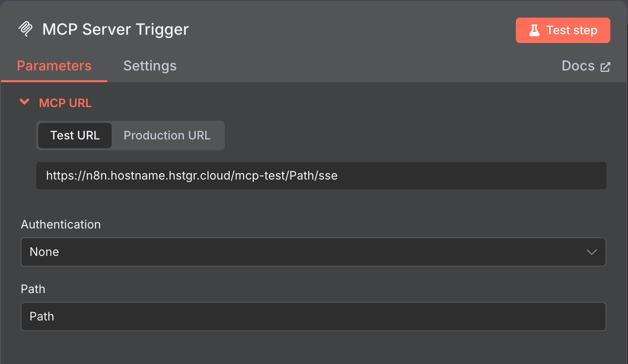This screenshot has width=628, height=364.
Task: Click the Test step button
Action: (x=563, y=30)
